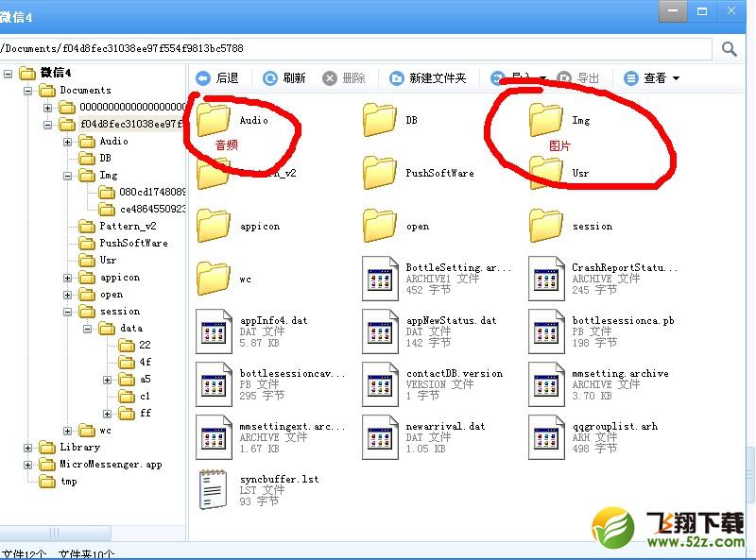Collapse the session node in folder tree
756x560 pixels.
click(x=67, y=312)
